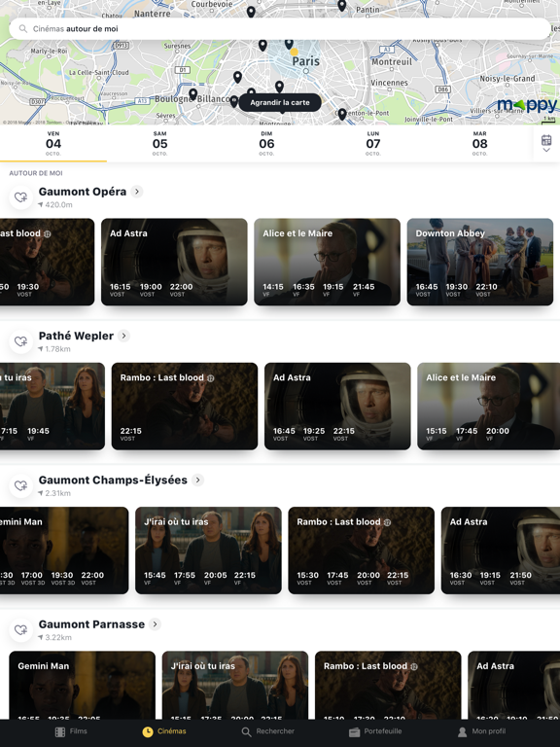
Task: Open Rambo : Last blood card at Pathé Wepler
Action: pos(185,406)
